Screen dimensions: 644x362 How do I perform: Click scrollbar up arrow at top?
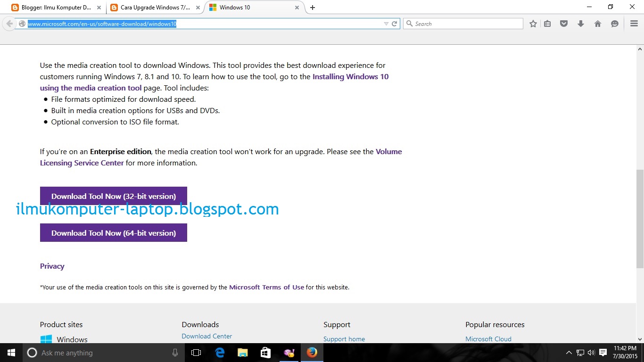(640, 49)
